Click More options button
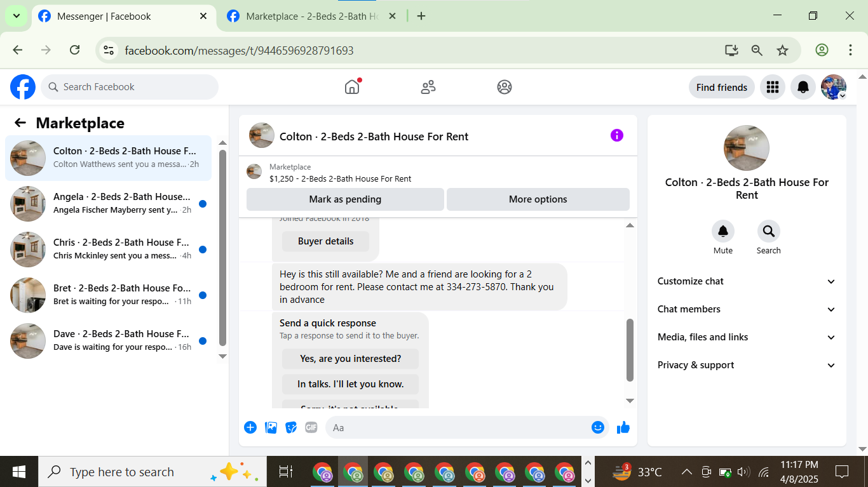868x487 pixels. point(538,199)
